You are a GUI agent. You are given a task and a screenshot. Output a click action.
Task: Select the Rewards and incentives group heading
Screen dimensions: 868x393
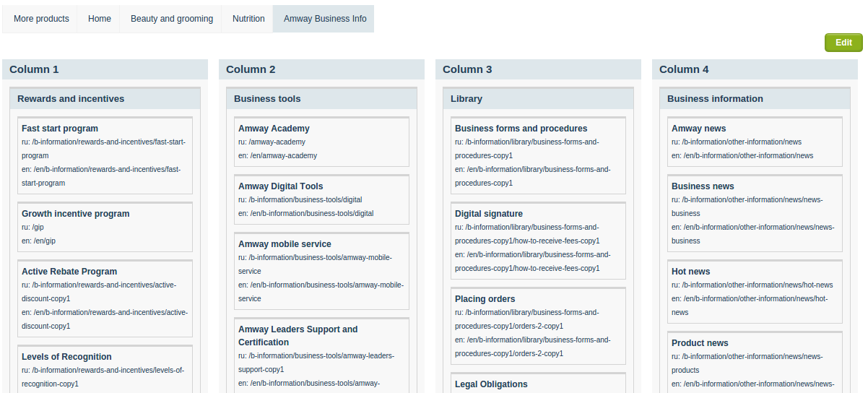click(x=105, y=98)
